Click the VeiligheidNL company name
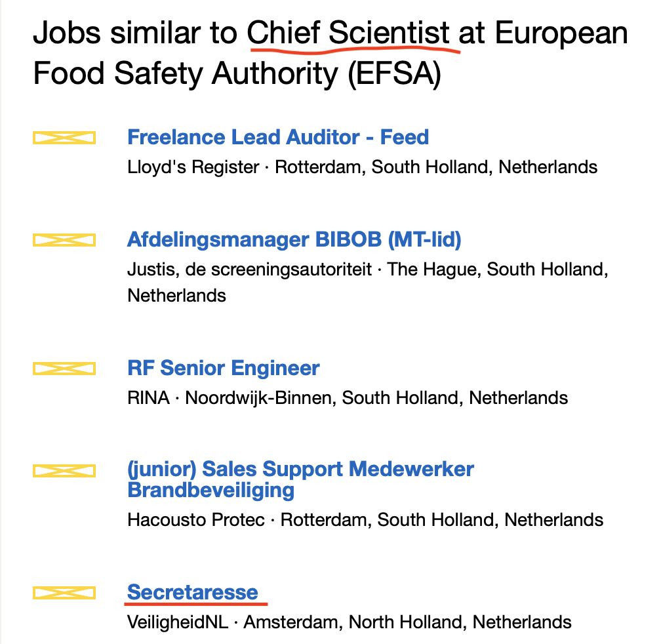 tap(178, 622)
